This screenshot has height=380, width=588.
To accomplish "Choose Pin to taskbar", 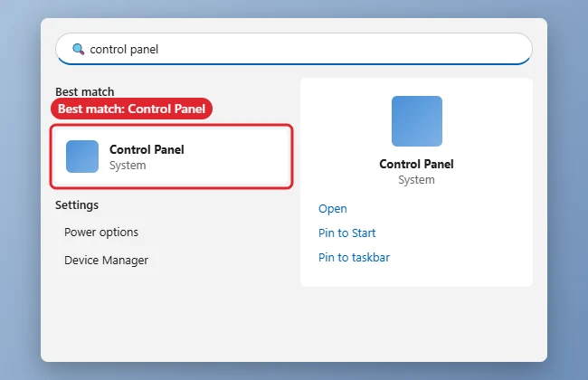I will pos(354,257).
